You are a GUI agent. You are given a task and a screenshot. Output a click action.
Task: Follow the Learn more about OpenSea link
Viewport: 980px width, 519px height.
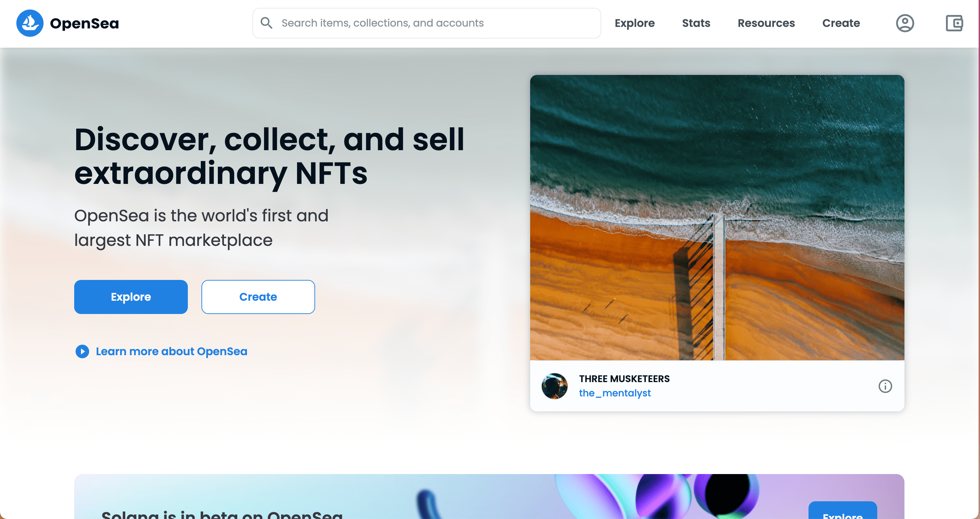[171, 351]
